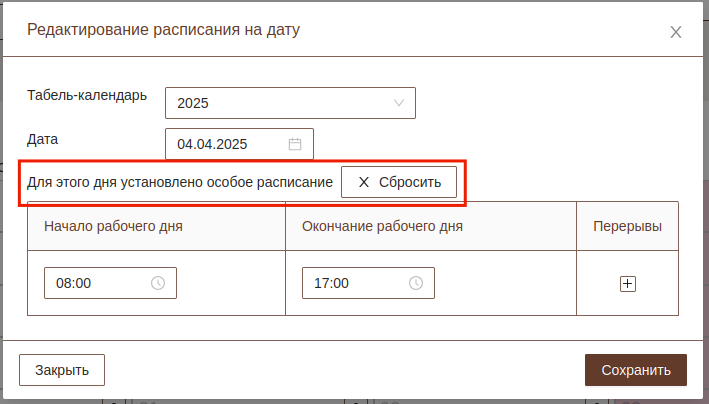This screenshot has height=404, width=709.
Task: Click the Начало рабочего дня column header
Action: [113, 226]
